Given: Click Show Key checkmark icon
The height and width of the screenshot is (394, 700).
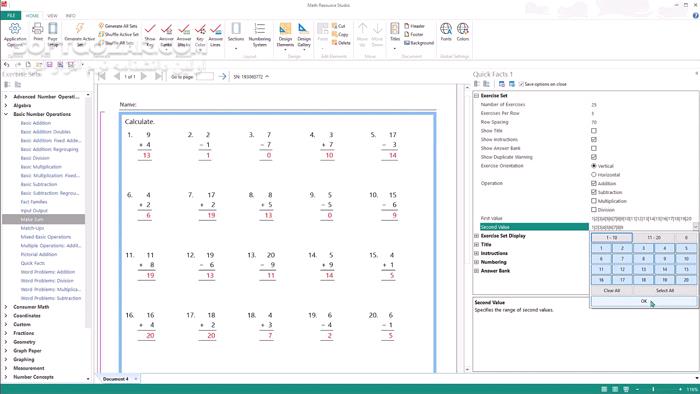Looking at the screenshot, I should (150, 29).
